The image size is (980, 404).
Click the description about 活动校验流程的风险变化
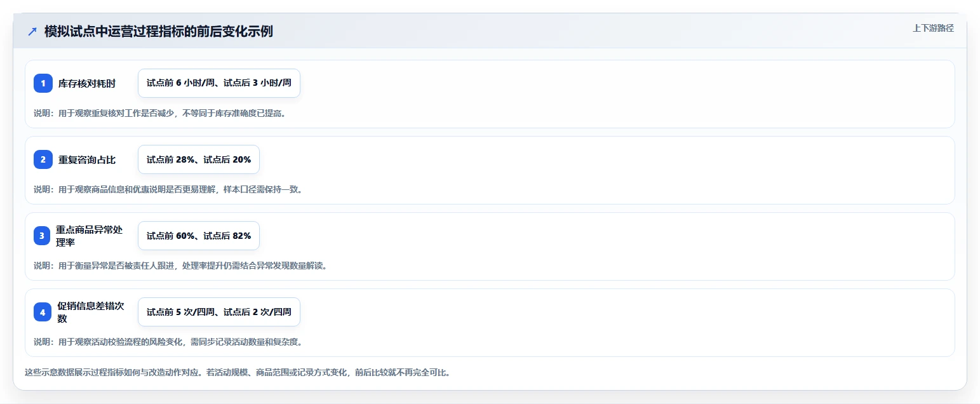pyautogui.click(x=168, y=342)
